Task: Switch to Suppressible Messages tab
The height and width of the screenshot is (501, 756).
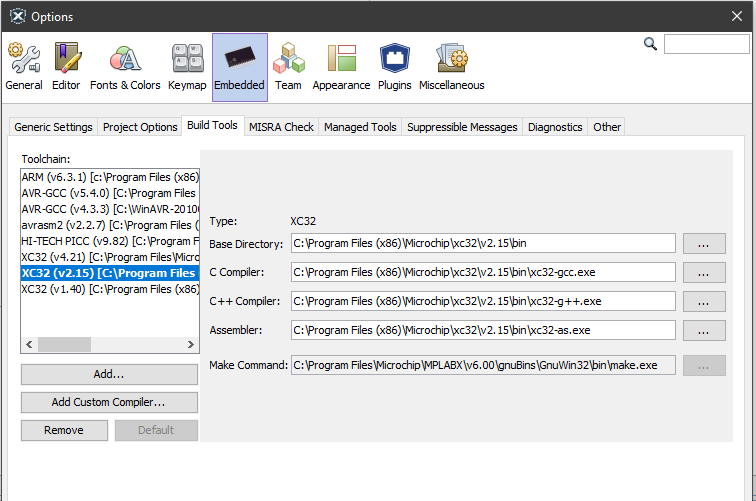Action: point(462,127)
